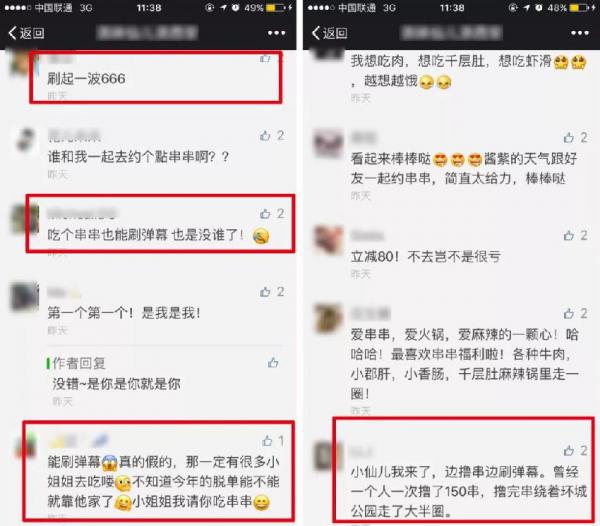This screenshot has height=526, width=600.
Task: Tap avatar beside '爱串串，爱火锅' comment
Action: pyautogui.click(x=328, y=318)
